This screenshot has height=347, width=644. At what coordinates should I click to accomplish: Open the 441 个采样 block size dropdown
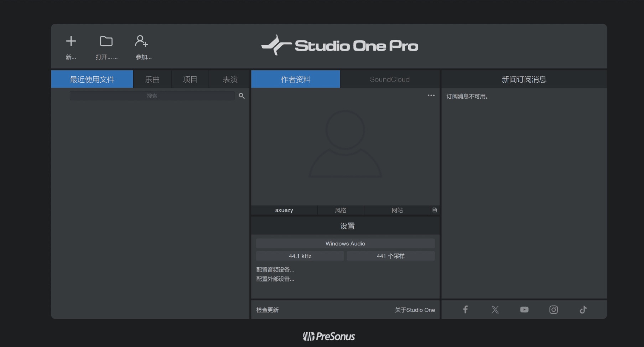coord(391,256)
